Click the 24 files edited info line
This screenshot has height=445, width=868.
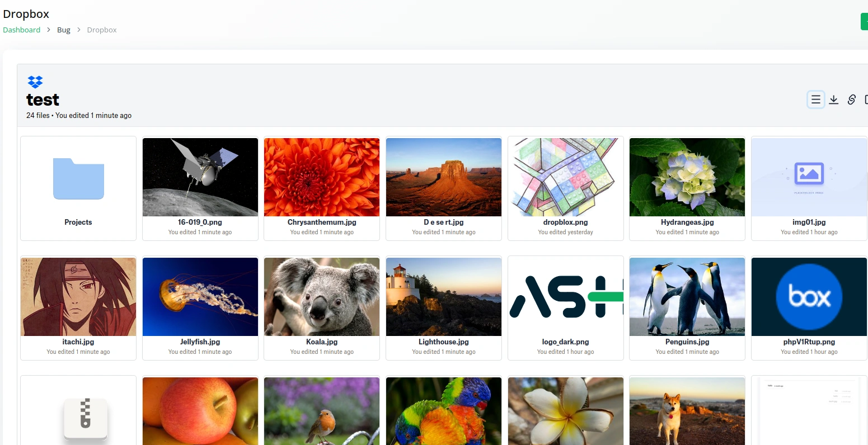click(x=79, y=116)
